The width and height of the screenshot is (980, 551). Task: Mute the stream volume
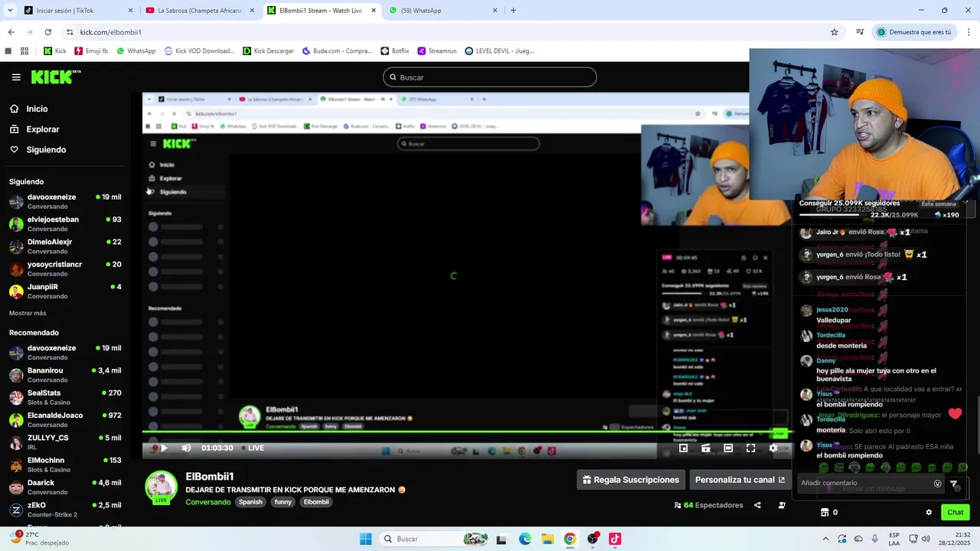tap(186, 448)
